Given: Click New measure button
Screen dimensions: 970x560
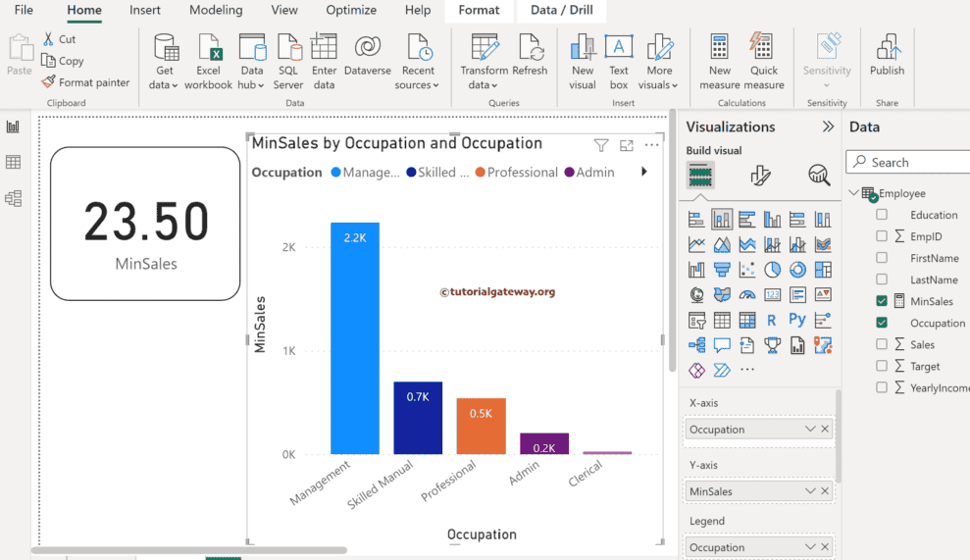Looking at the screenshot, I should pyautogui.click(x=720, y=63).
